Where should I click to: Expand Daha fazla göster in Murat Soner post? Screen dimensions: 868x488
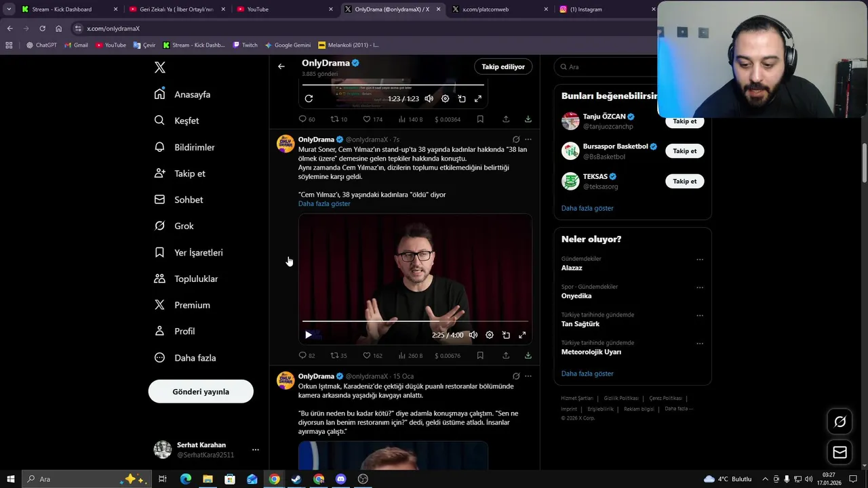point(324,204)
